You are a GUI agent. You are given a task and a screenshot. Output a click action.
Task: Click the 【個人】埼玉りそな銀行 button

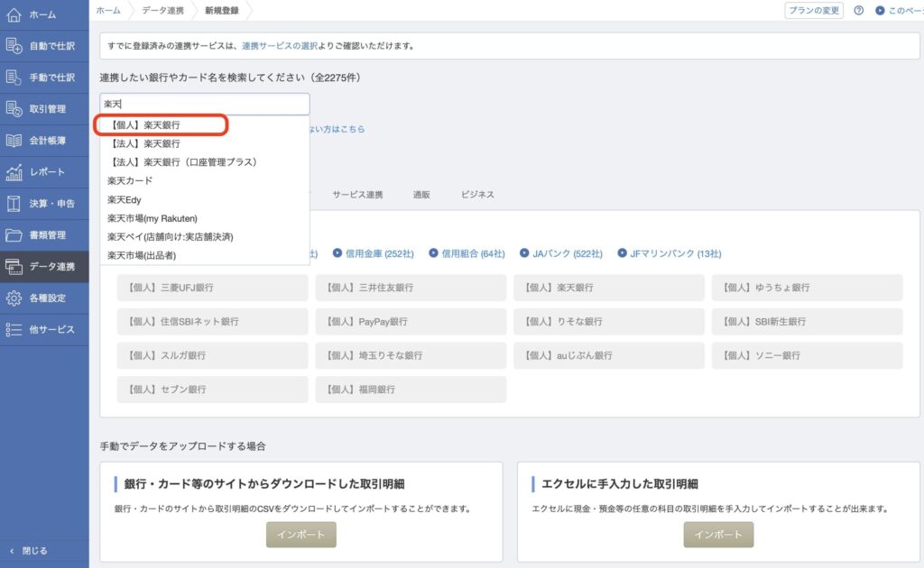click(411, 355)
